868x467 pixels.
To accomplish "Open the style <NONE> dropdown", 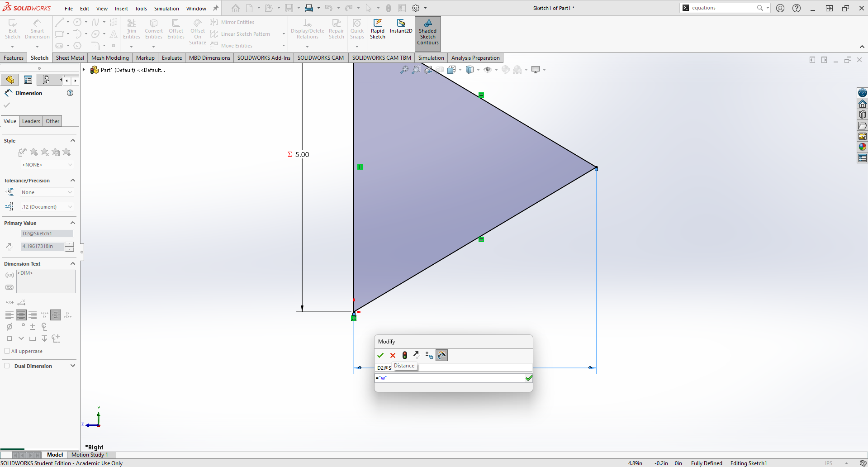I will pyautogui.click(x=47, y=165).
